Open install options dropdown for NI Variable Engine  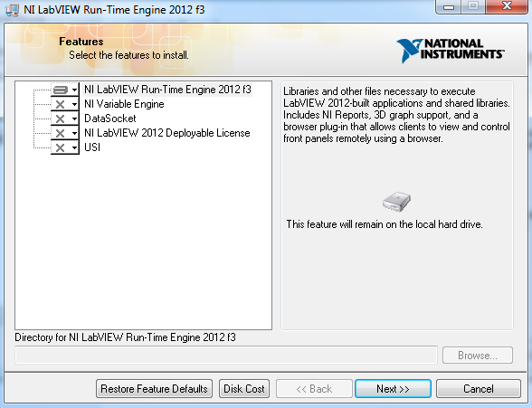74,104
